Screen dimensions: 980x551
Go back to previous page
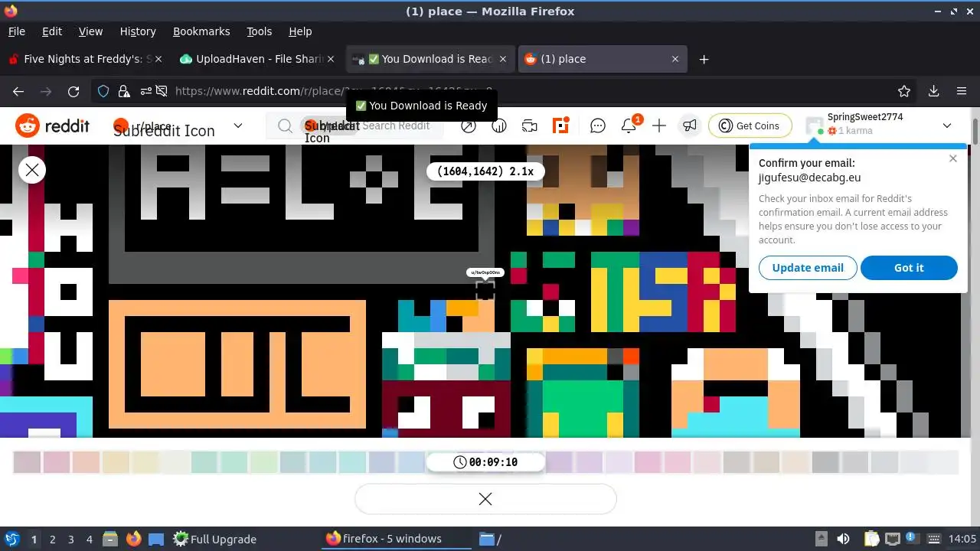tap(18, 91)
